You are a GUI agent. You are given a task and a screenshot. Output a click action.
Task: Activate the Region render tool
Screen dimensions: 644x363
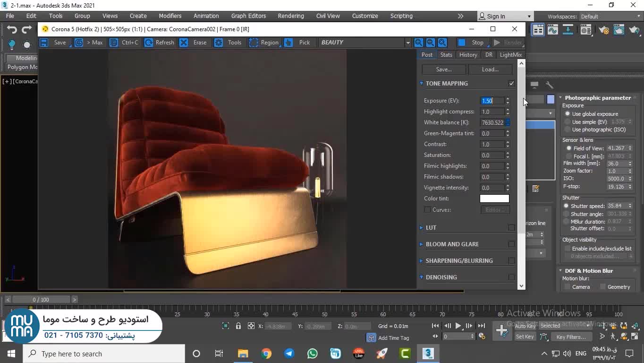click(254, 43)
